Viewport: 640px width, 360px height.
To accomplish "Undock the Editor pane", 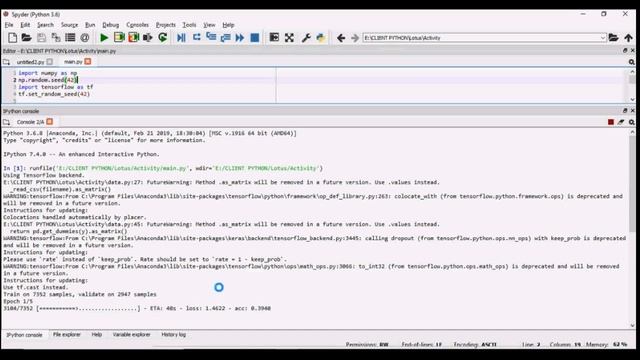I will (x=625, y=51).
